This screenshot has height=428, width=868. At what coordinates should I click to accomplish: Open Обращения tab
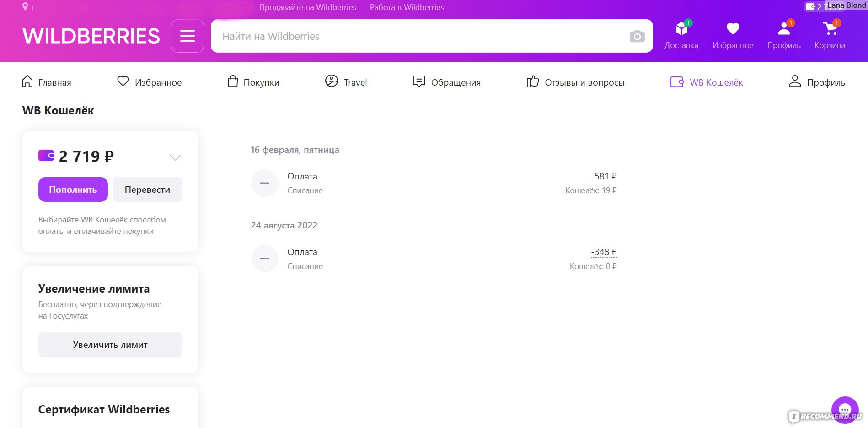tap(446, 82)
